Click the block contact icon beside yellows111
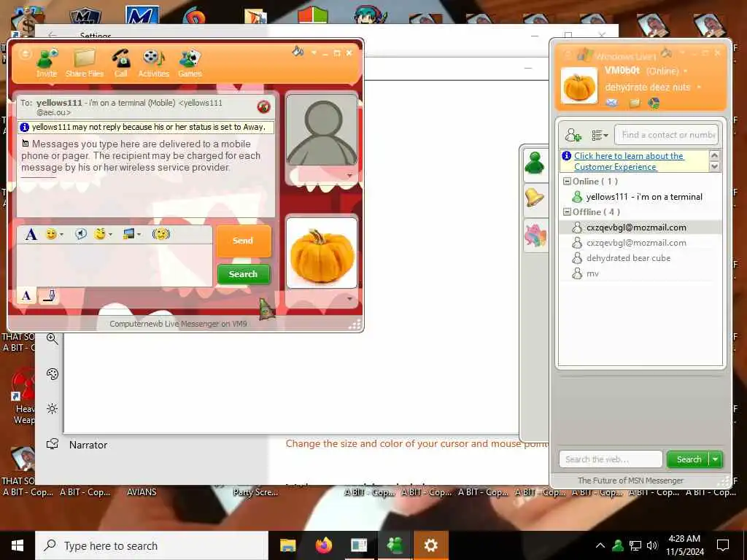The width and height of the screenshot is (747, 560). pos(263,106)
